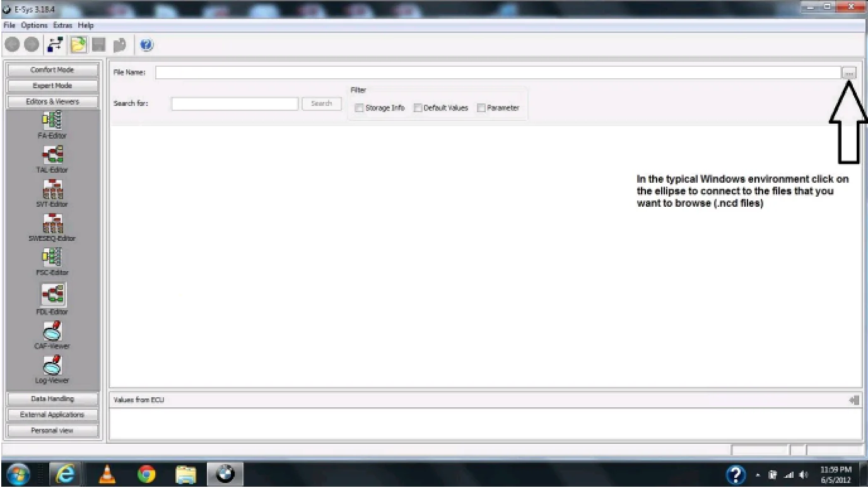The width and height of the screenshot is (868, 488).
Task: Click the first grey round toolbar button
Action: point(12,45)
